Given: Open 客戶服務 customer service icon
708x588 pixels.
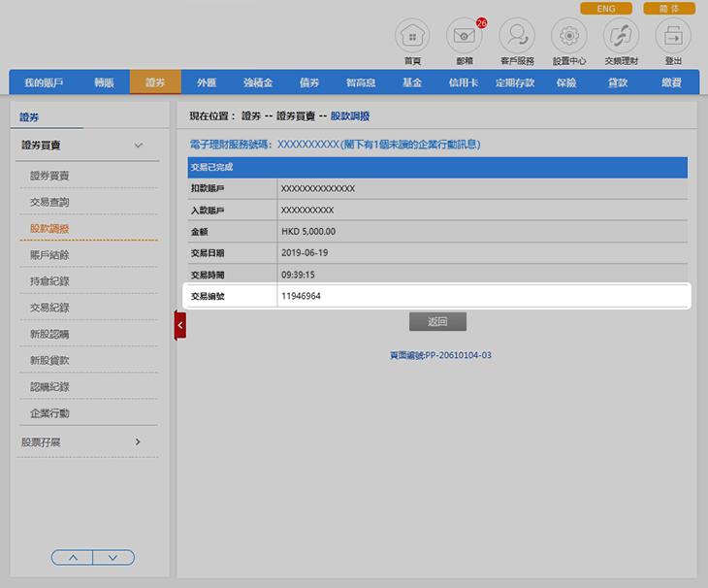Looking at the screenshot, I should pyautogui.click(x=516, y=37).
